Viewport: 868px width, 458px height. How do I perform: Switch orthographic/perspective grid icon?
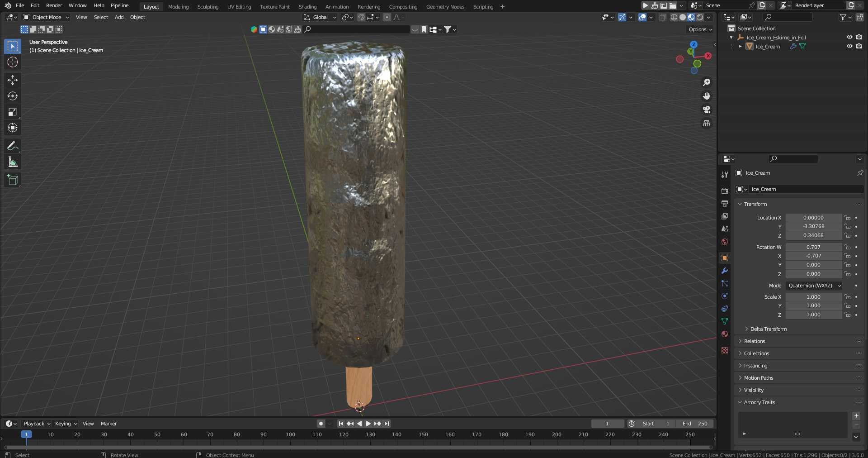pos(707,123)
